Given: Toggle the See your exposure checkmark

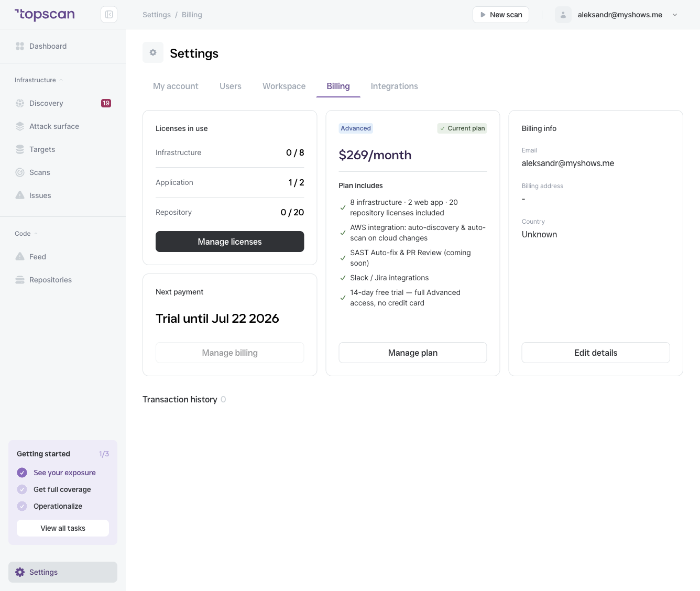Looking at the screenshot, I should click(x=22, y=473).
